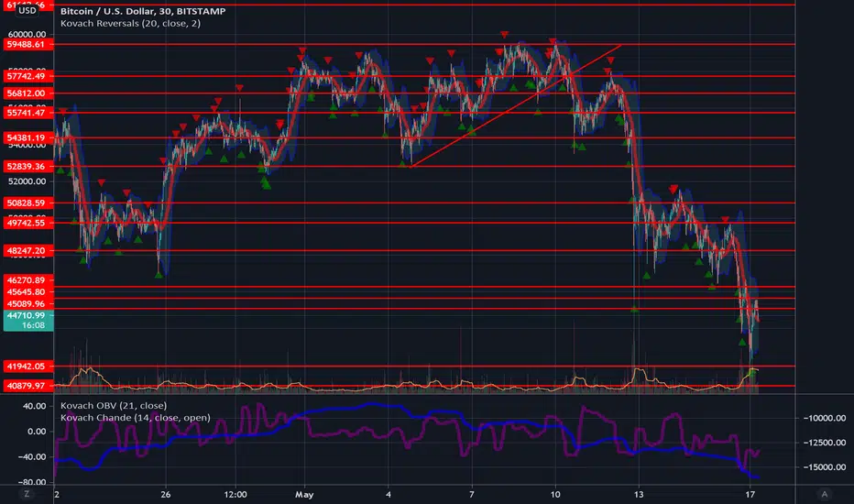Click the 46270.89 price level label
854x504 pixels.
click(27, 280)
